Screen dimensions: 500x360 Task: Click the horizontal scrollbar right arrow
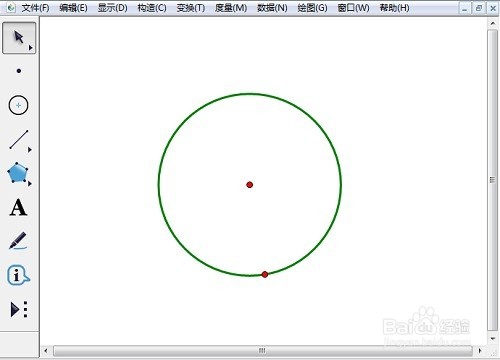pyautogui.click(x=480, y=351)
